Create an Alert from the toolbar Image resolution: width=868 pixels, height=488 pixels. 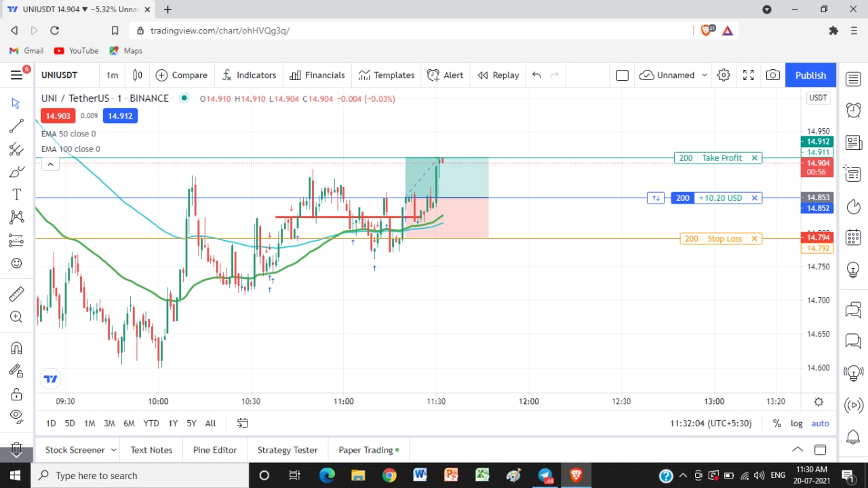coord(446,75)
